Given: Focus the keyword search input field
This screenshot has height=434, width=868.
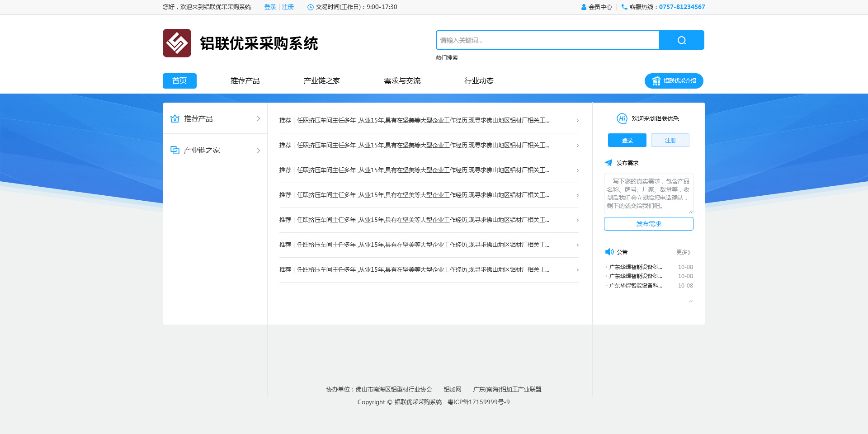Looking at the screenshot, I should coord(547,40).
